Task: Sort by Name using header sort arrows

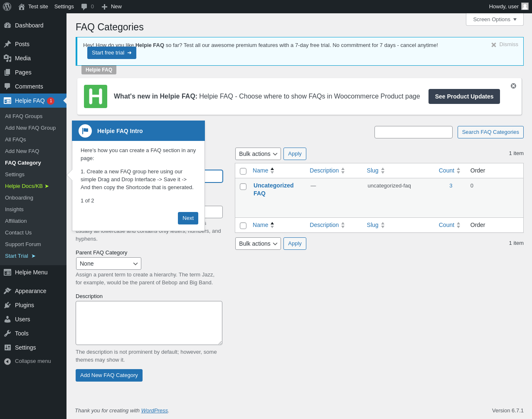Action: (x=272, y=170)
